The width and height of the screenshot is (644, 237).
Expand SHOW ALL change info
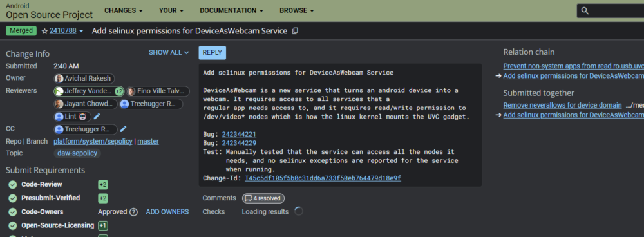pyautogui.click(x=169, y=53)
